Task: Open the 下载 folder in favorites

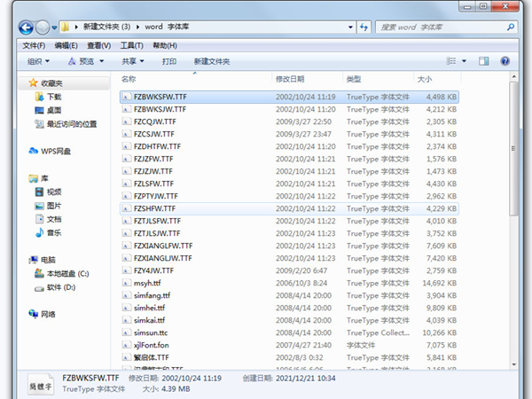Action: click(53, 97)
